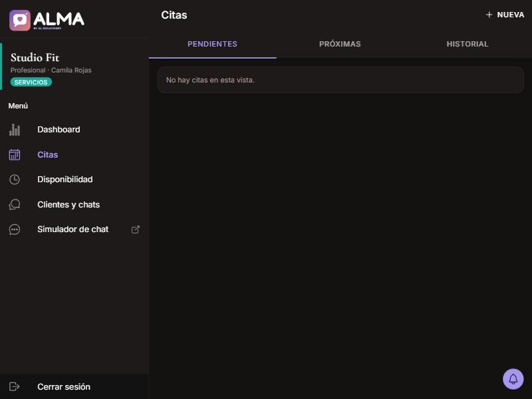This screenshot has width=532, height=399.
Task: Click the Studio Fit business name
Action: point(35,57)
